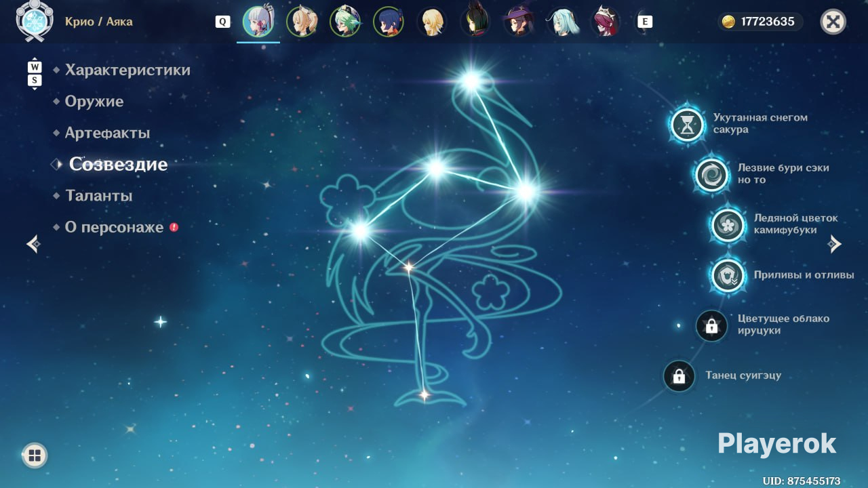Open the Артефакты menu section
The image size is (868, 488).
click(x=107, y=133)
